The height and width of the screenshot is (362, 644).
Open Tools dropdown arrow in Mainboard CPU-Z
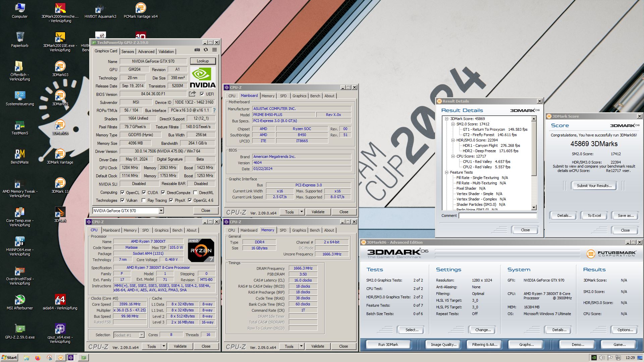point(302,212)
